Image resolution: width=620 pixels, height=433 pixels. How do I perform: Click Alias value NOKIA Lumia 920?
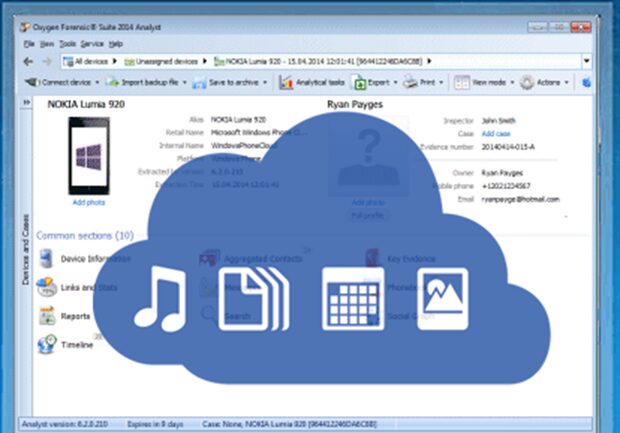pos(238,119)
